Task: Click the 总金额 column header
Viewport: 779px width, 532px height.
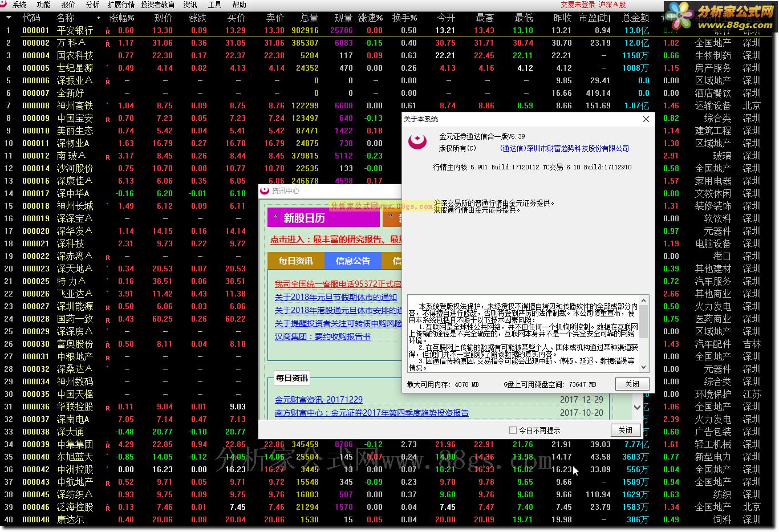Action: pos(636,18)
